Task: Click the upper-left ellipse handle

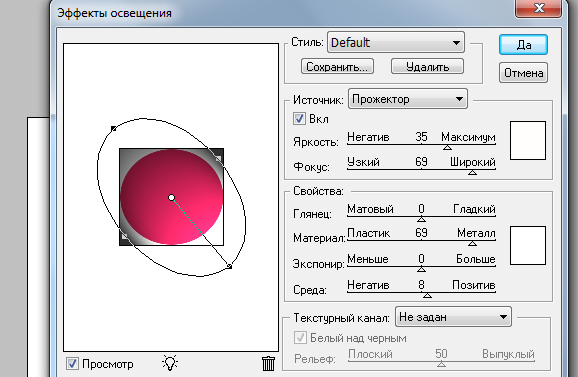Action: click(114, 129)
